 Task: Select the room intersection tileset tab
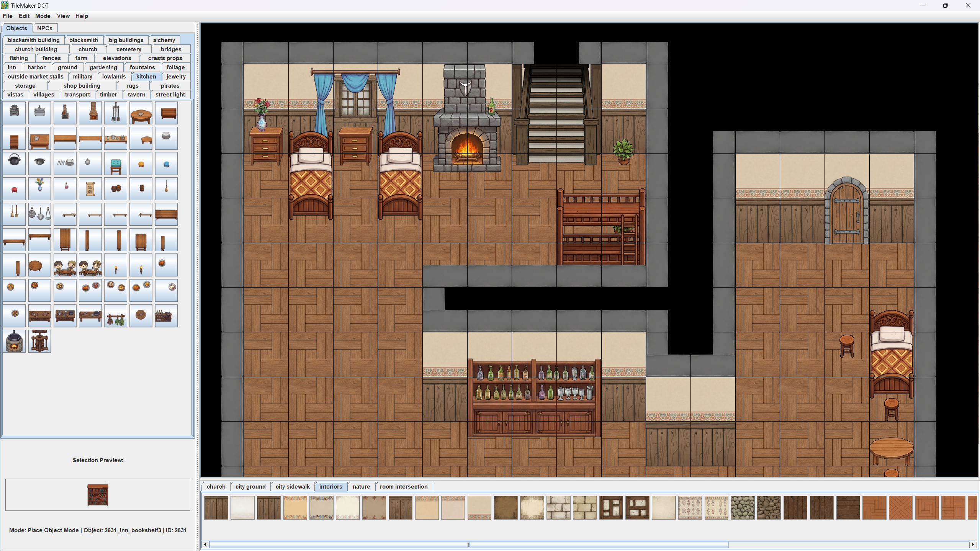[403, 487]
